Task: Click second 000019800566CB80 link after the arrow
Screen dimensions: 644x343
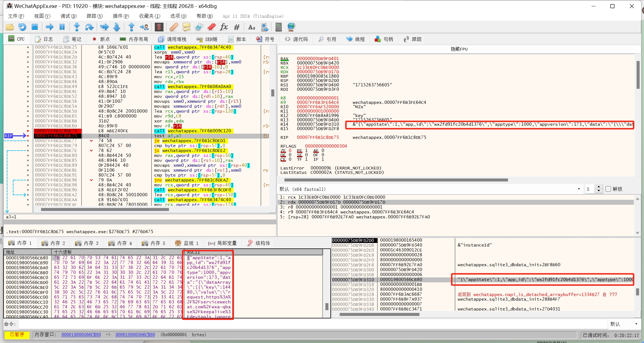Action: click(x=135, y=335)
